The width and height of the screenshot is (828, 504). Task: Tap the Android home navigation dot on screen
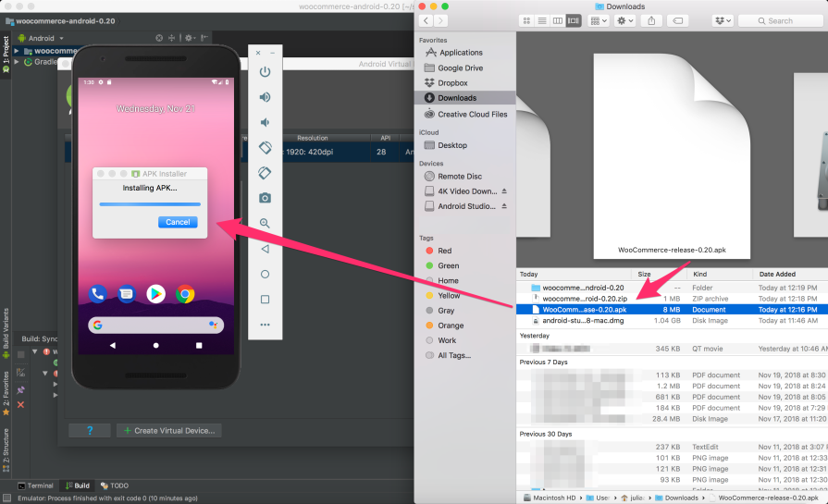point(155,345)
